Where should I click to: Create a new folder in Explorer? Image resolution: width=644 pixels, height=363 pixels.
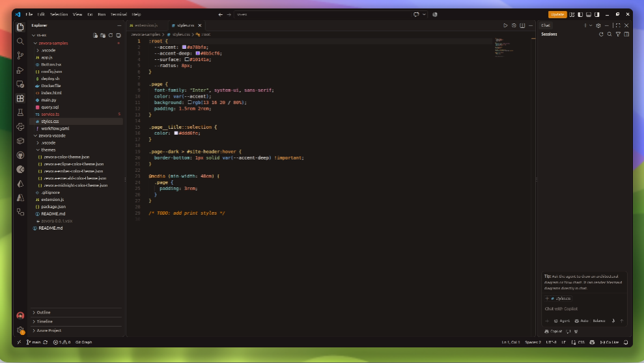[x=103, y=35]
